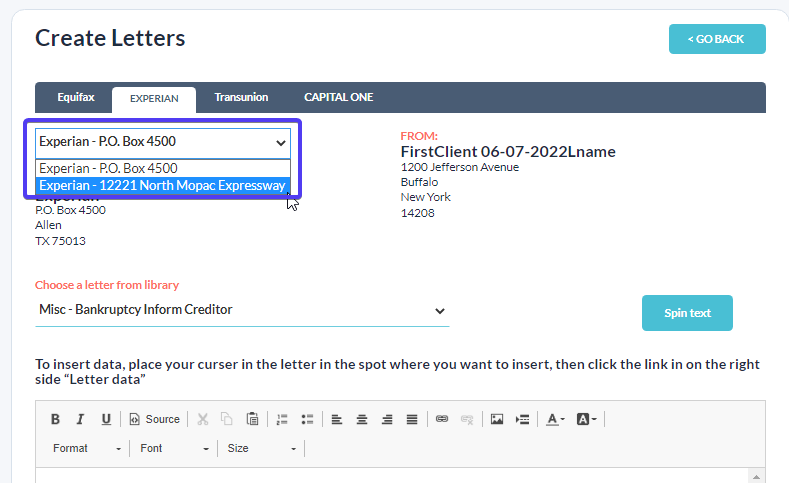
Task: Toggle italic formatting in the editor
Action: [81, 419]
